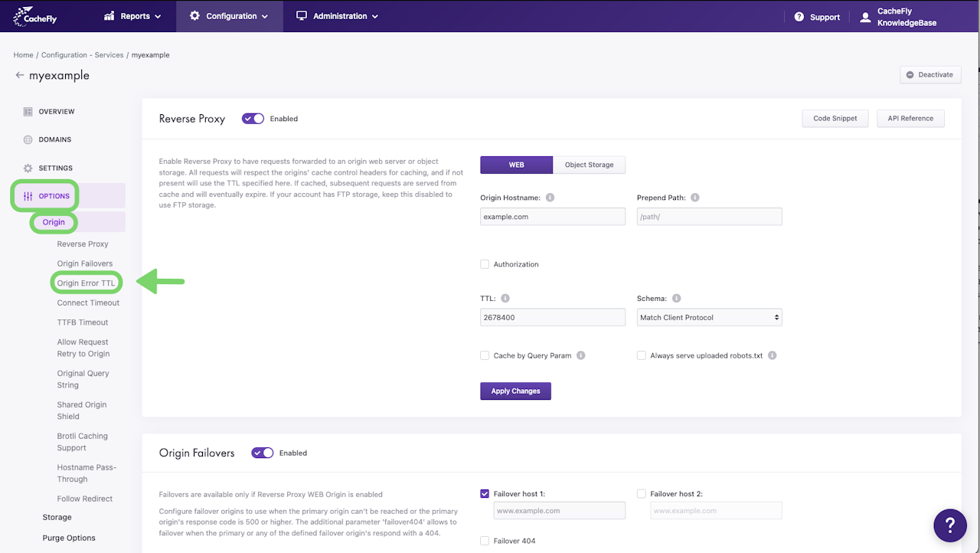Check the Failover 404 checkbox

(x=485, y=541)
